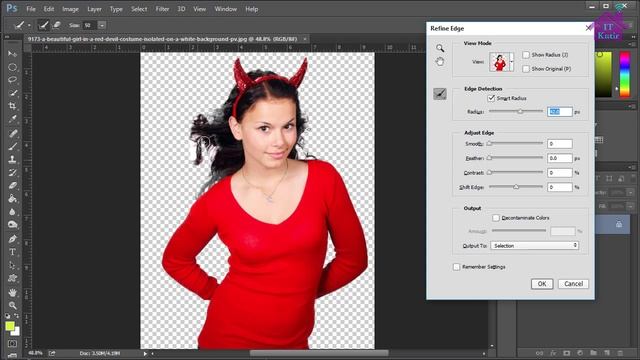Click Cancel in Refine Edge dialog
The image size is (640, 360).
coord(573,284)
